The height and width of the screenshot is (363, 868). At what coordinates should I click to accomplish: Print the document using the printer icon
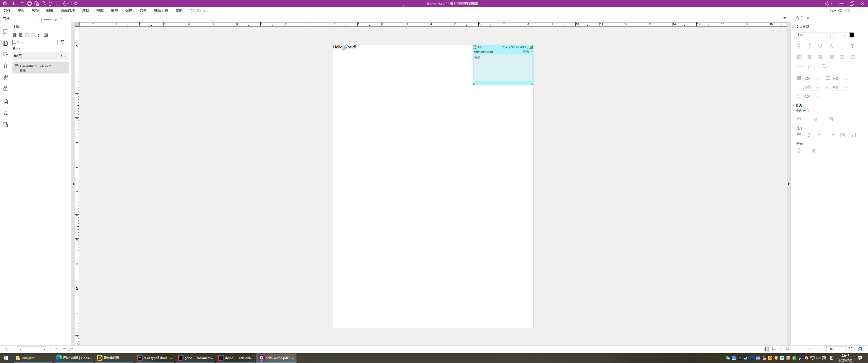click(x=29, y=3)
